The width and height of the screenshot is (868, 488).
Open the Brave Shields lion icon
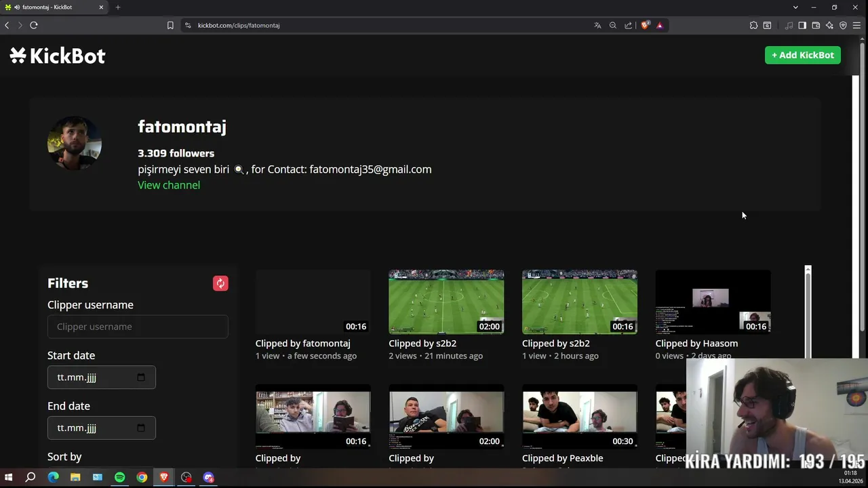pos(645,25)
